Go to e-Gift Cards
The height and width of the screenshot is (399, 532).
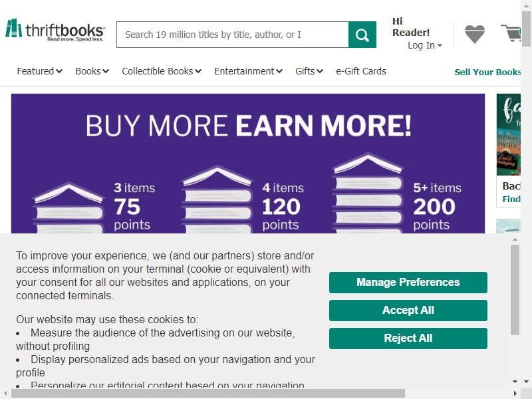(361, 71)
